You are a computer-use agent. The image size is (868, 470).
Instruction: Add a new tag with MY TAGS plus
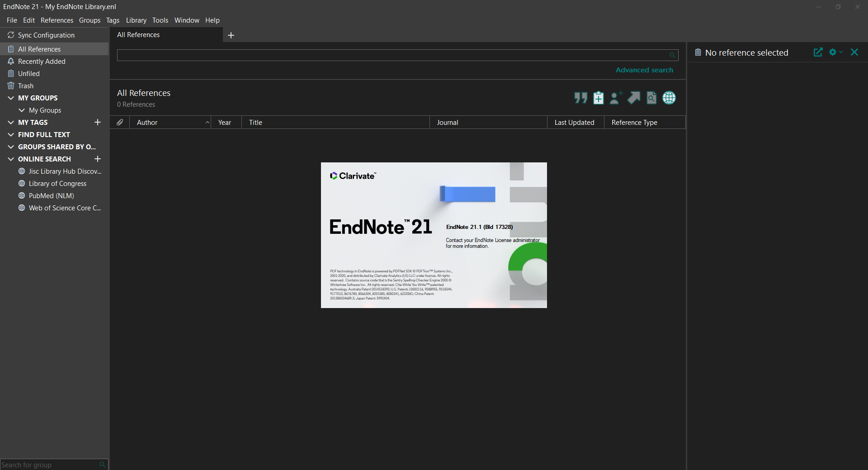click(97, 123)
